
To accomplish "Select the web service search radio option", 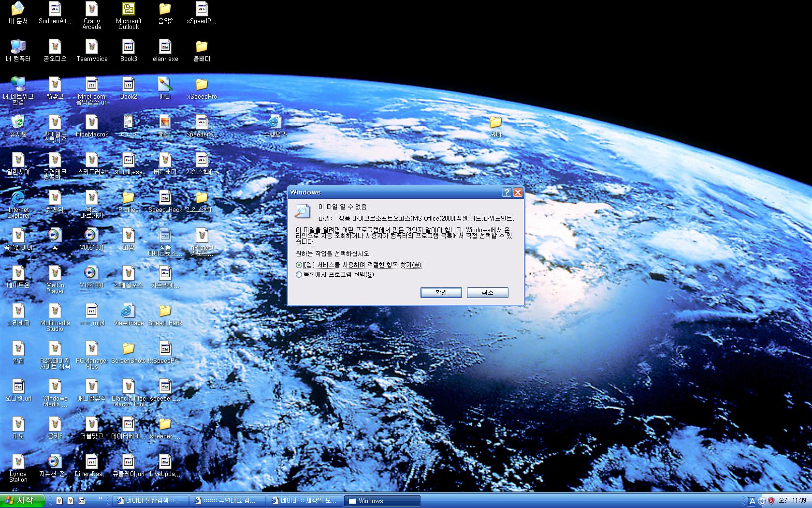I will pyautogui.click(x=359, y=265).
